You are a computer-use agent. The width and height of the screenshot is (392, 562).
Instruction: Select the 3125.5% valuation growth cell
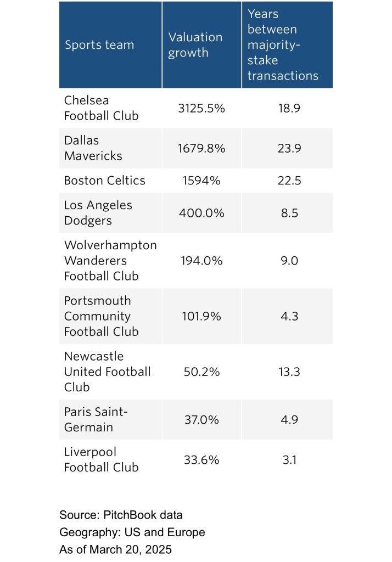coord(201,109)
